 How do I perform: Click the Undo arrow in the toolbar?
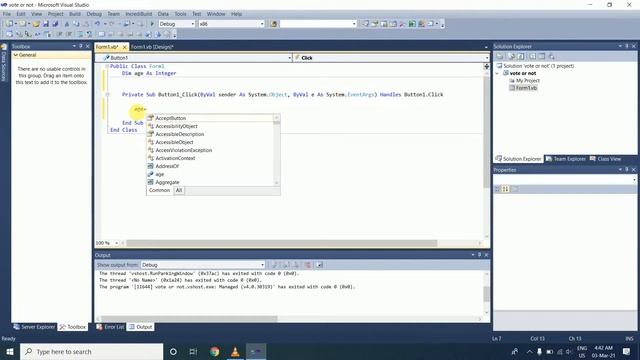(x=97, y=24)
